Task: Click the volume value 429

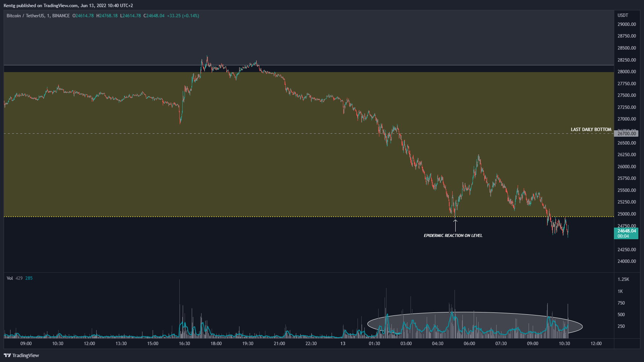Action: tap(19, 278)
